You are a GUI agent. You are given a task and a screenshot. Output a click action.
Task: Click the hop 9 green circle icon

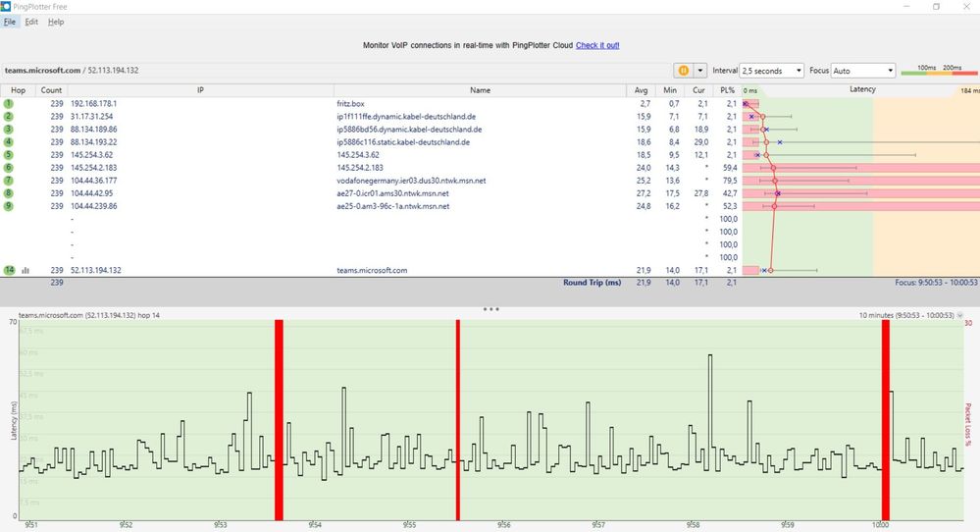pos(8,206)
